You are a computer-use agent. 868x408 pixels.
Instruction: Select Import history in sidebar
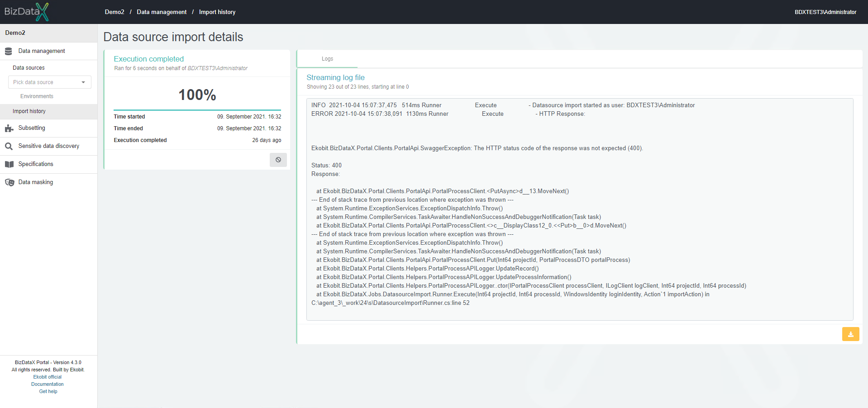[48, 111]
